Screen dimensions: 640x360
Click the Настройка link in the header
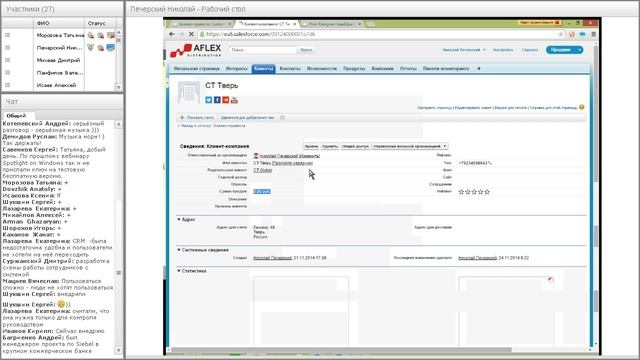(x=503, y=50)
